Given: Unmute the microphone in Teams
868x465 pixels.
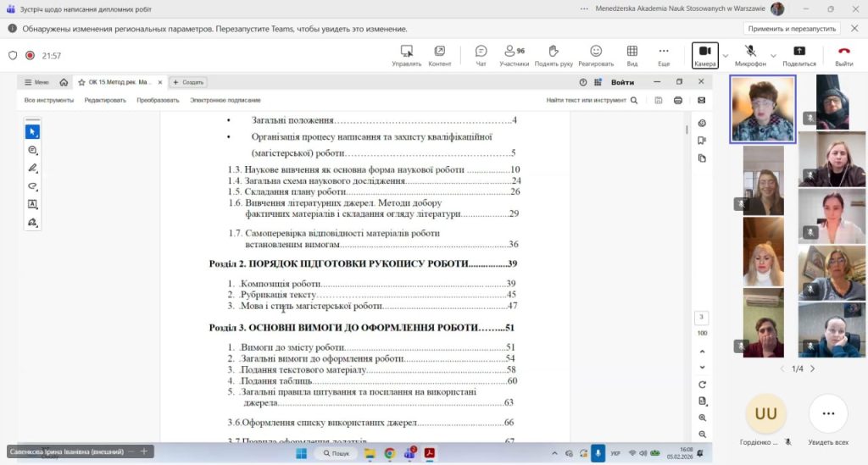Looking at the screenshot, I should pos(750,55).
